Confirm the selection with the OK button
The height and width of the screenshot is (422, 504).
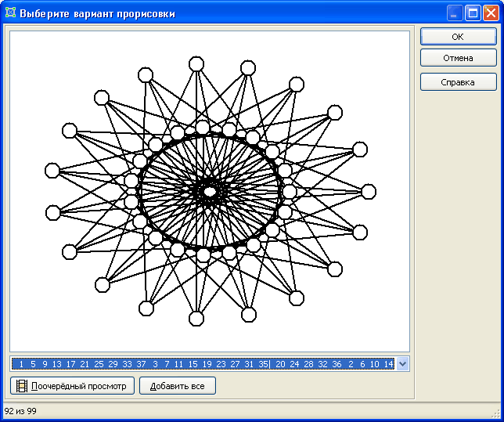coord(459,37)
